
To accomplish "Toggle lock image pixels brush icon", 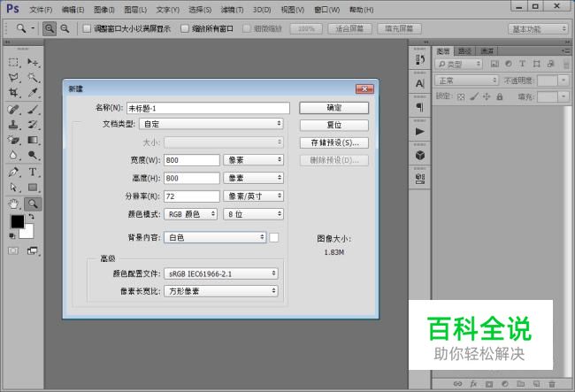I will 474,96.
